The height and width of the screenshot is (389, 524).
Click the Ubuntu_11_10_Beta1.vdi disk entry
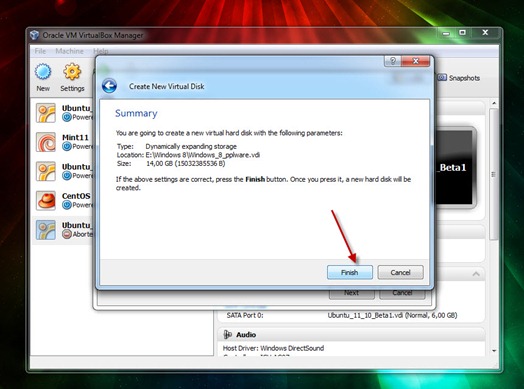[x=392, y=315]
